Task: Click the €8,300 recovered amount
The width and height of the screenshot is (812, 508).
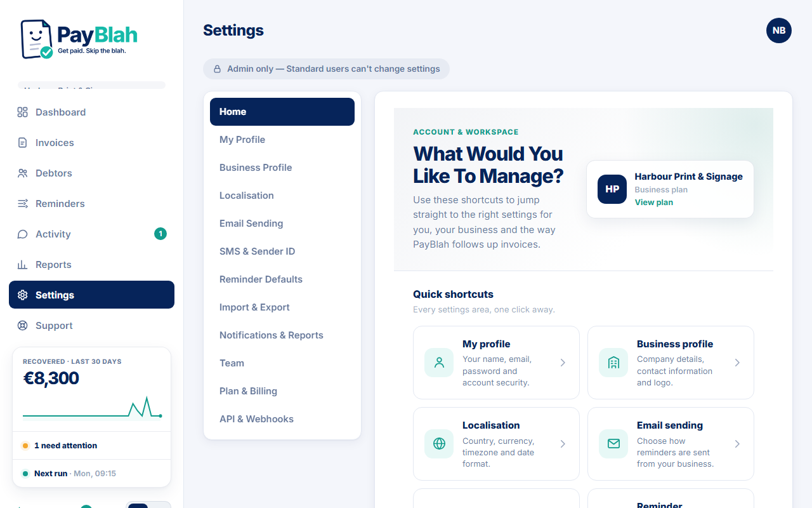Action: point(51,378)
